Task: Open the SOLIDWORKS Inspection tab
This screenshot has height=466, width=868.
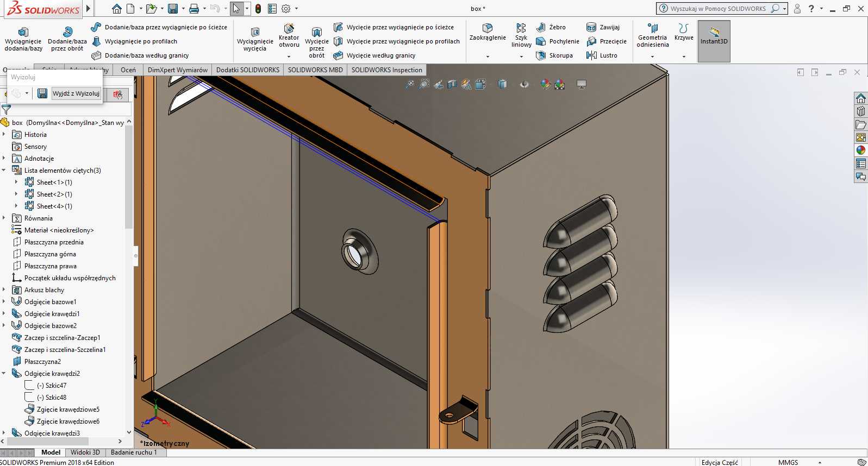Action: (387, 70)
